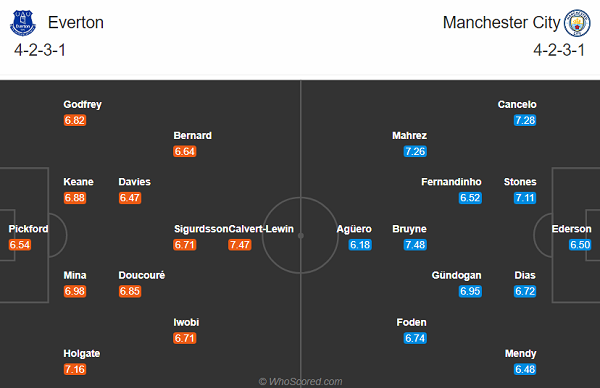Viewport: 600px width, 388px height.
Task: Select Calvert-Lewin's 7.47 rating badge
Action: click(240, 245)
